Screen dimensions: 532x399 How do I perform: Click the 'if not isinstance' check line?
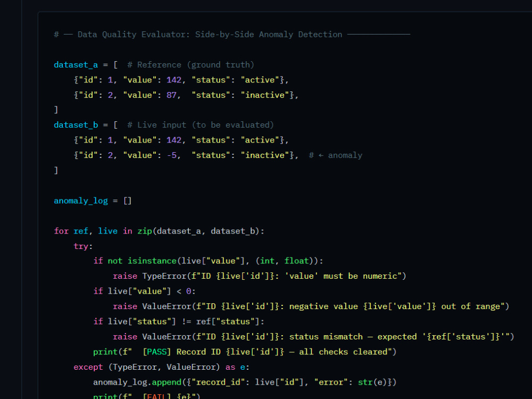point(208,261)
